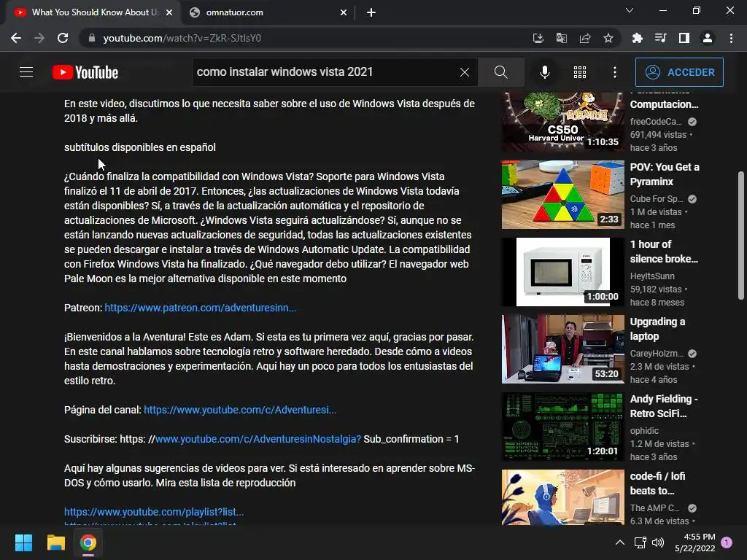Open the Andy Fielding Retro SciFi thumbnail
Screen dimensions: 747x560
(562, 426)
